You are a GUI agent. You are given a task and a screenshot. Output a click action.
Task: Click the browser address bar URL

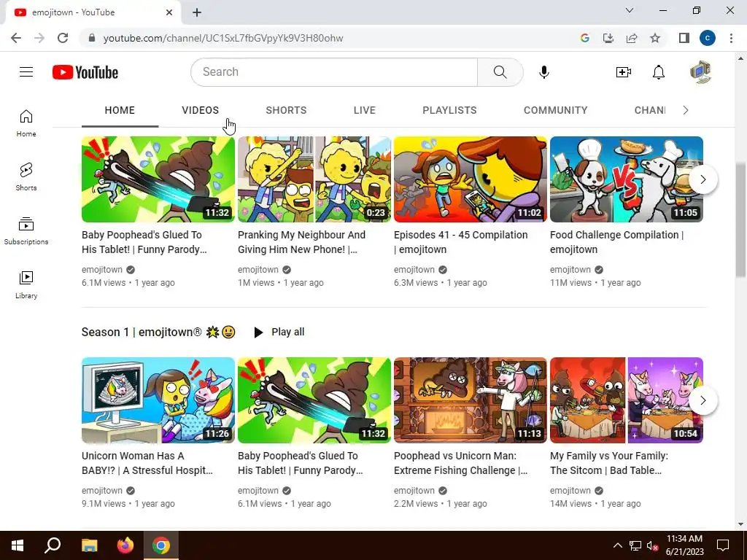pos(223,38)
